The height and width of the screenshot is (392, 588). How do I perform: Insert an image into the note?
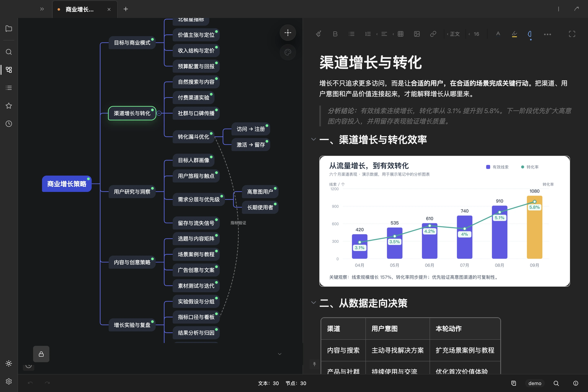pyautogui.click(x=417, y=34)
